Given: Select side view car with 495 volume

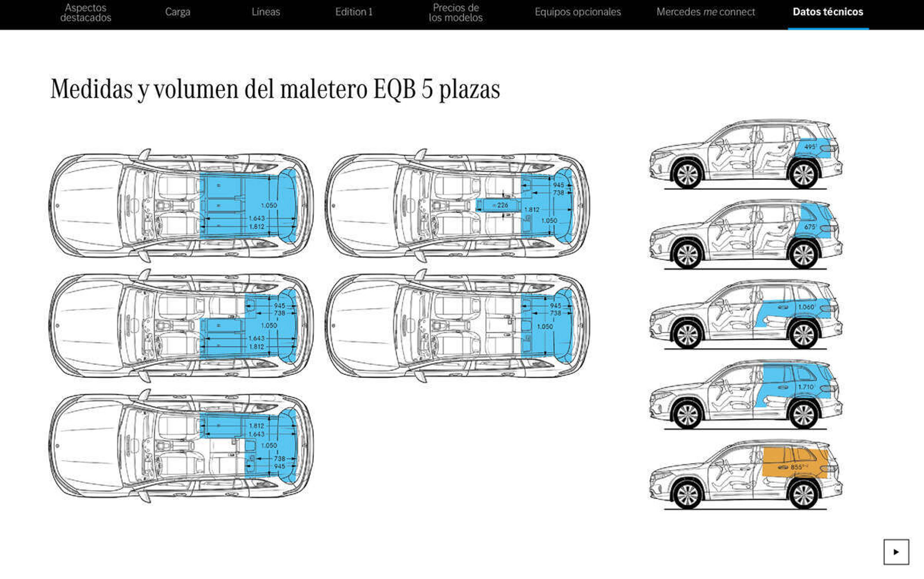Looking at the screenshot, I should tap(746, 155).
